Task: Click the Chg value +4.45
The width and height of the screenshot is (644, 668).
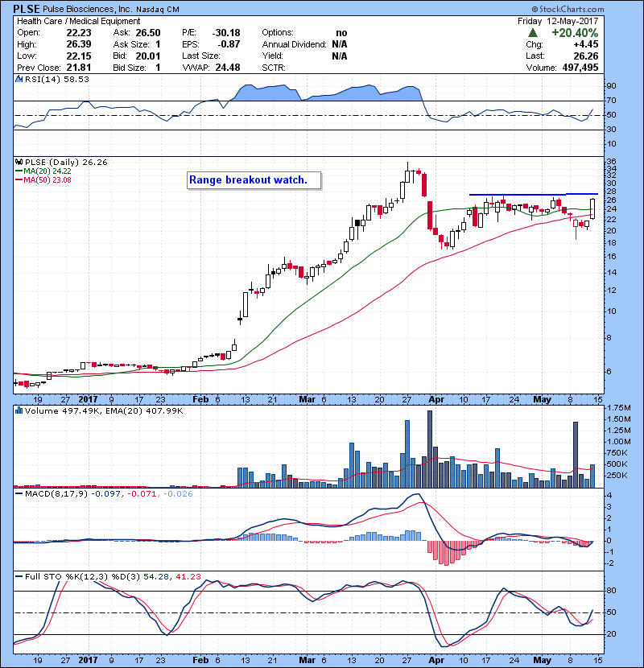Action: [585, 44]
